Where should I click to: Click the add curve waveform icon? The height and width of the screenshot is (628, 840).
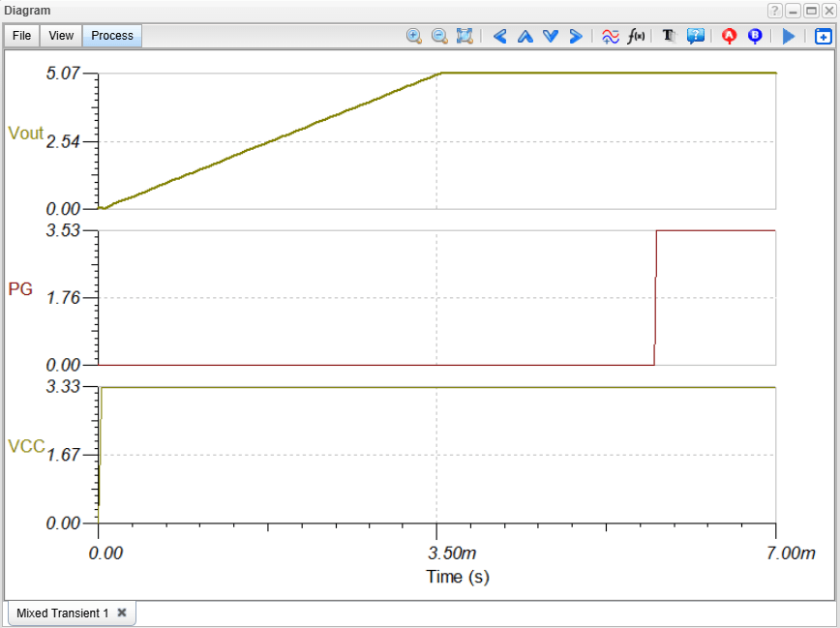pos(611,36)
